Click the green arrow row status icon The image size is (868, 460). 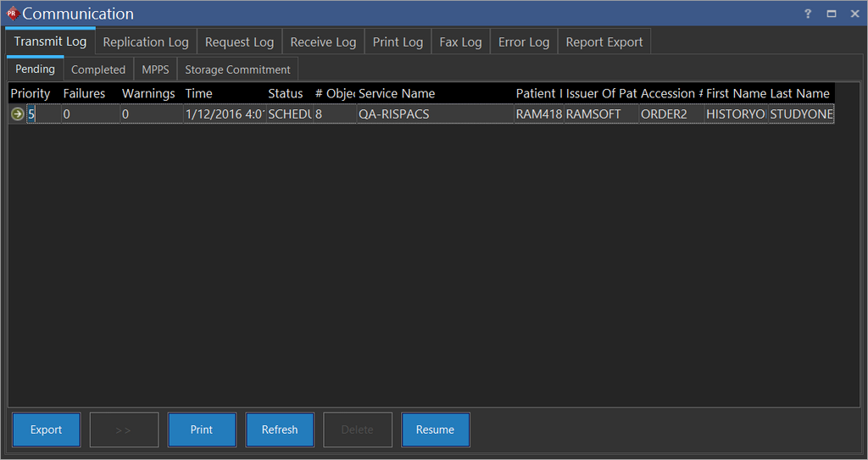click(x=17, y=114)
